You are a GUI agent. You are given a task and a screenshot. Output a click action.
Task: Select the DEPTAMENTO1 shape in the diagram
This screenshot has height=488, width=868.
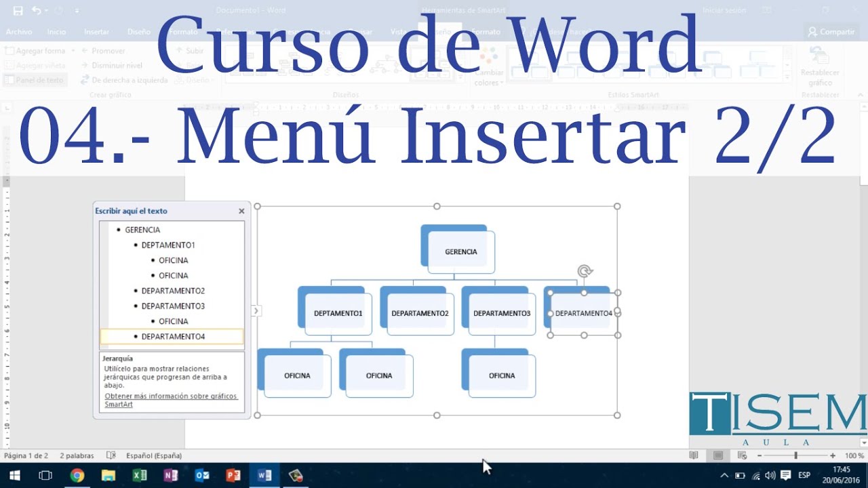tap(338, 313)
